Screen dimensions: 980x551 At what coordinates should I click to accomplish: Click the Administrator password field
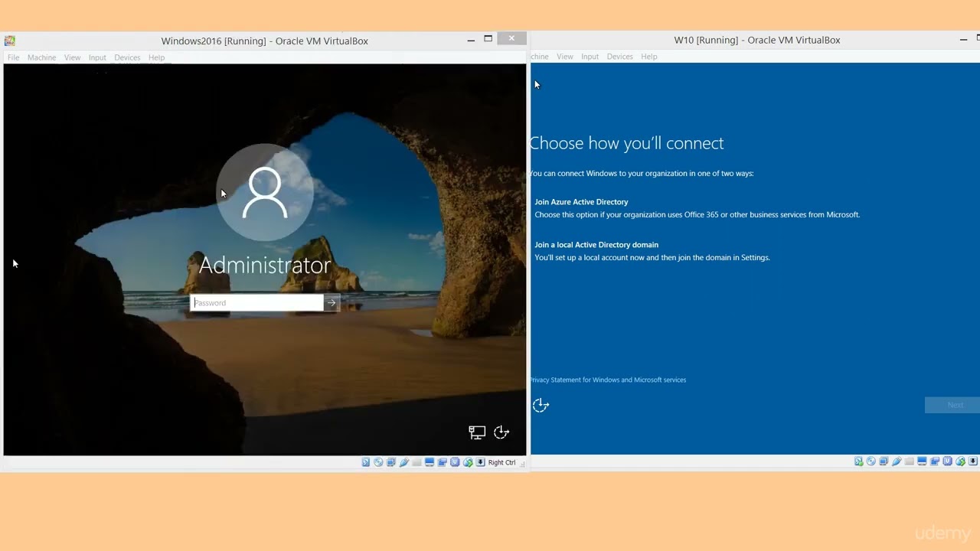[x=257, y=303]
